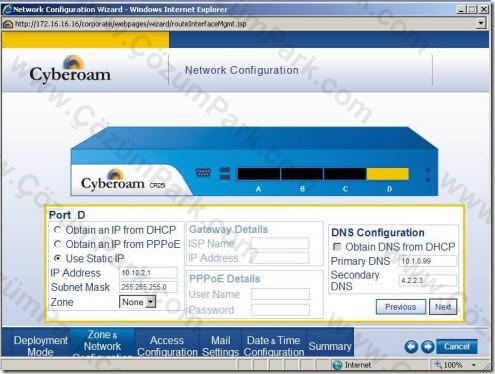Click the PPPoE Details heading text
Image resolution: width=495 pixels, height=374 pixels.
tap(225, 279)
